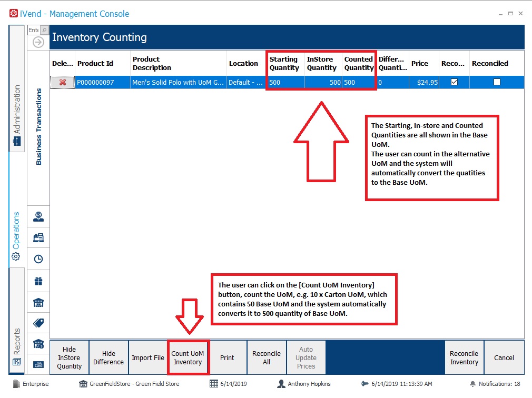Click the Count UoM Inventory button

pyautogui.click(x=188, y=357)
